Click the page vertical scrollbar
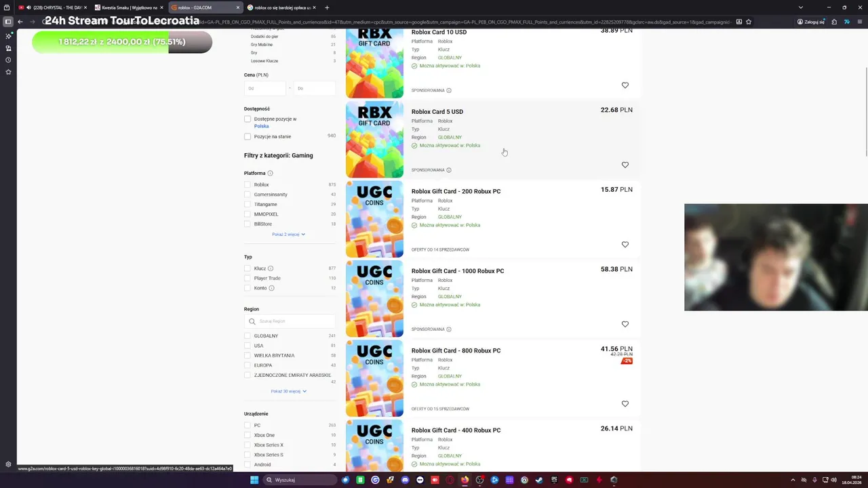The width and height of the screenshot is (868, 488). coord(866,149)
